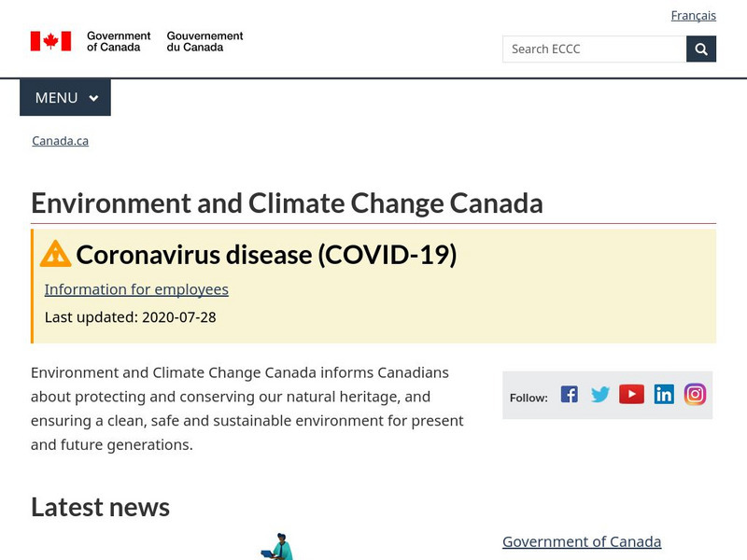The width and height of the screenshot is (747, 560).
Task: Click the Latest news heading
Action: [x=100, y=507]
